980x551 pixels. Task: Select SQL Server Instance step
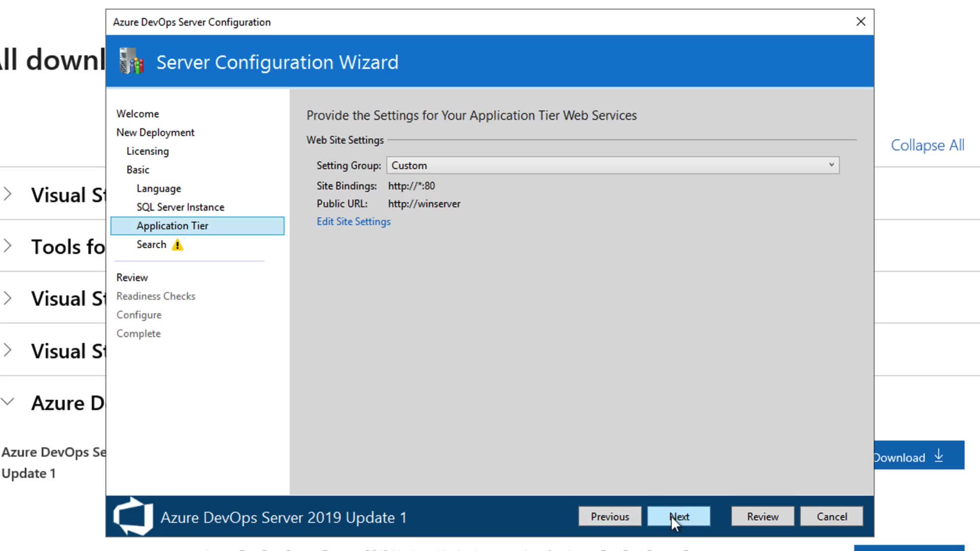[180, 207]
